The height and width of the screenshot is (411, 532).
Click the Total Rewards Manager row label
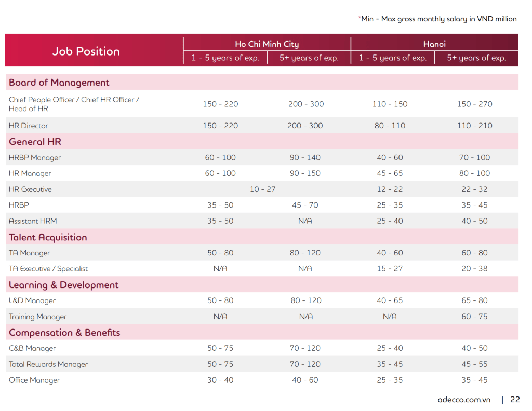pos(48,364)
